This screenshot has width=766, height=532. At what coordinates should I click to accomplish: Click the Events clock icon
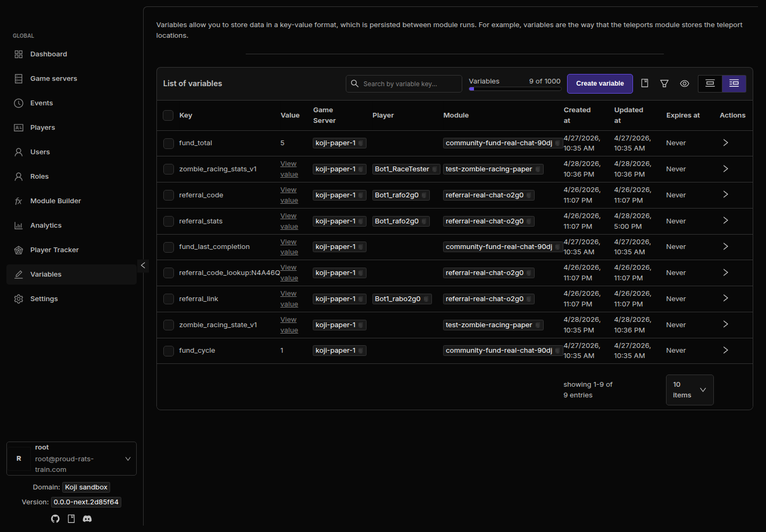pyautogui.click(x=19, y=103)
